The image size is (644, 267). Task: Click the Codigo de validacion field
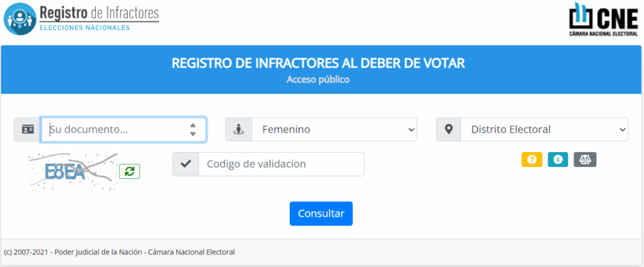coord(280,164)
